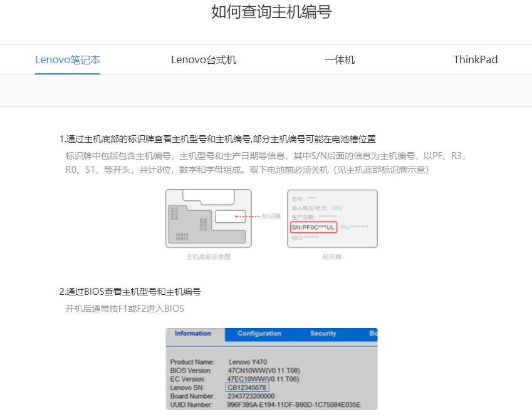
Task: Click the step 2 heading 通过BIOS查看主机型号和主机编号
Action: [x=130, y=292]
